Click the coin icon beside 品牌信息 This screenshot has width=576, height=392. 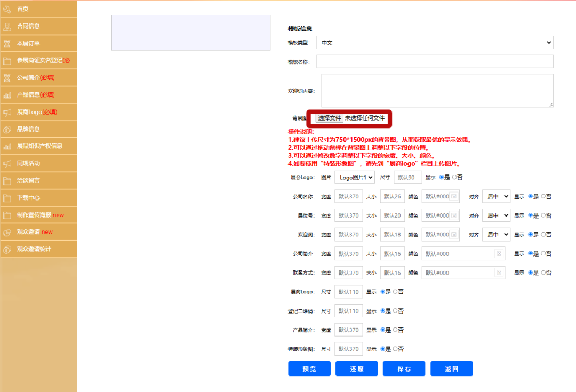click(x=7, y=129)
